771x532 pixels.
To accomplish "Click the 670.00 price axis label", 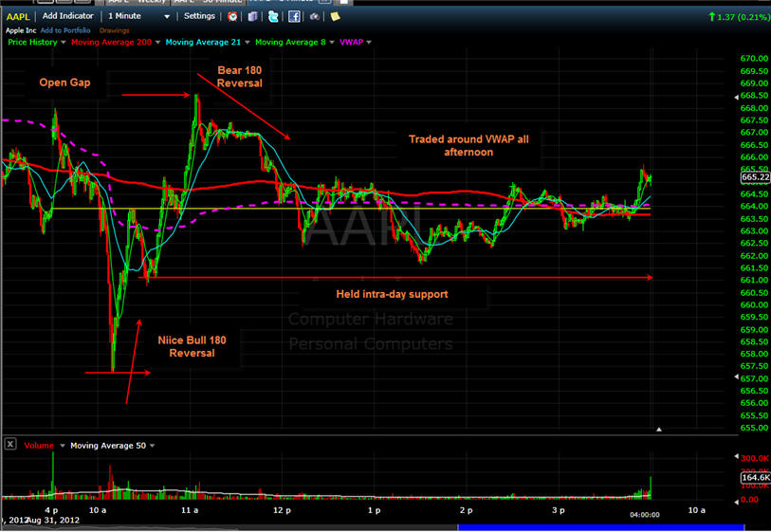I will 754,59.
